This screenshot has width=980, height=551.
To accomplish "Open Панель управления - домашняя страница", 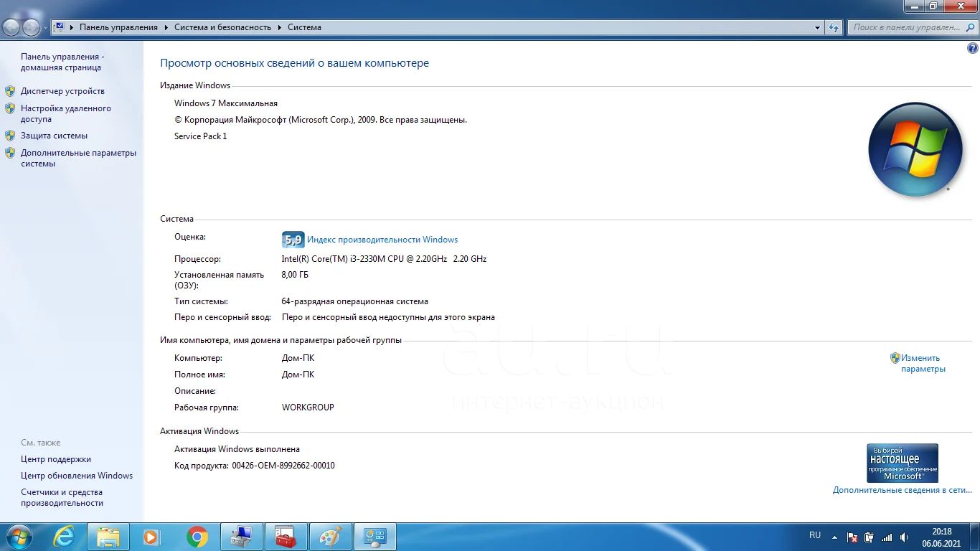I will tap(62, 62).
